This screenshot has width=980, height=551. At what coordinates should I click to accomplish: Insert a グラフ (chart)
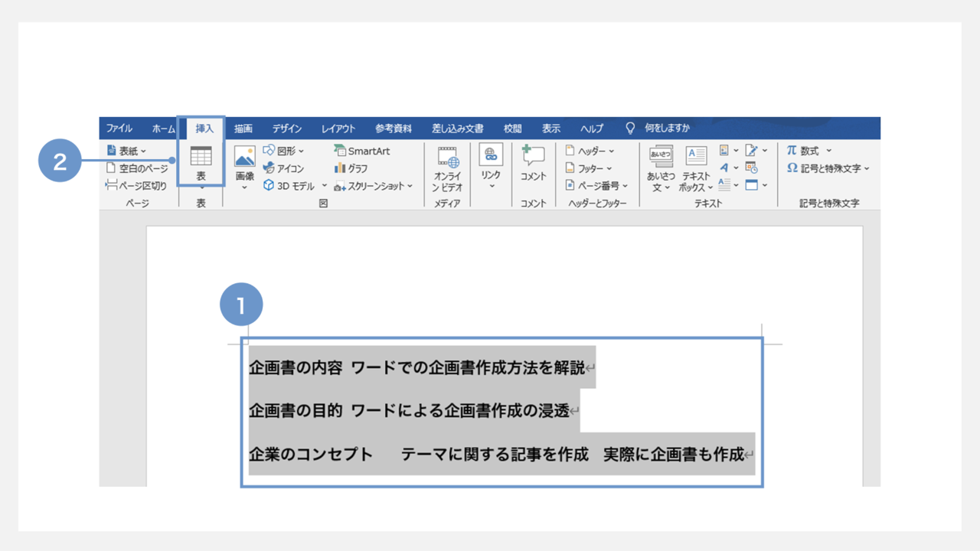click(x=351, y=168)
